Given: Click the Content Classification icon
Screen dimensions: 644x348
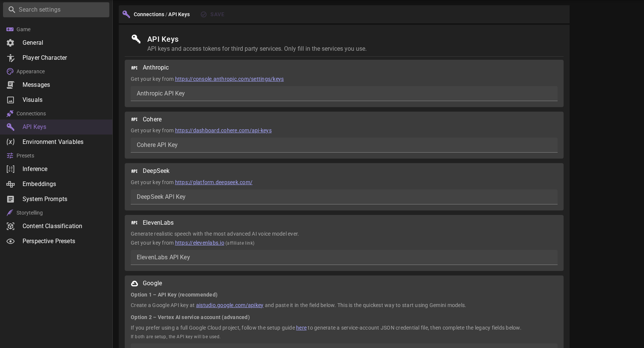Looking at the screenshot, I should click(11, 226).
